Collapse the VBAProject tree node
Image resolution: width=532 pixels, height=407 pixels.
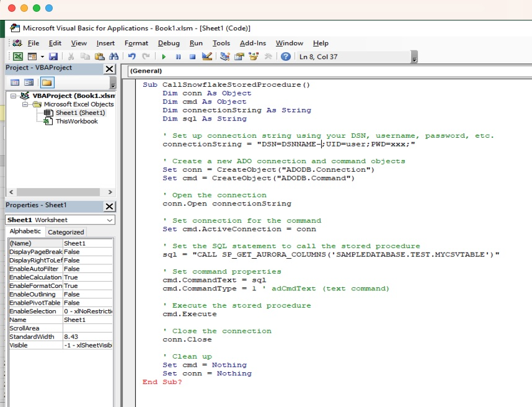click(x=14, y=96)
